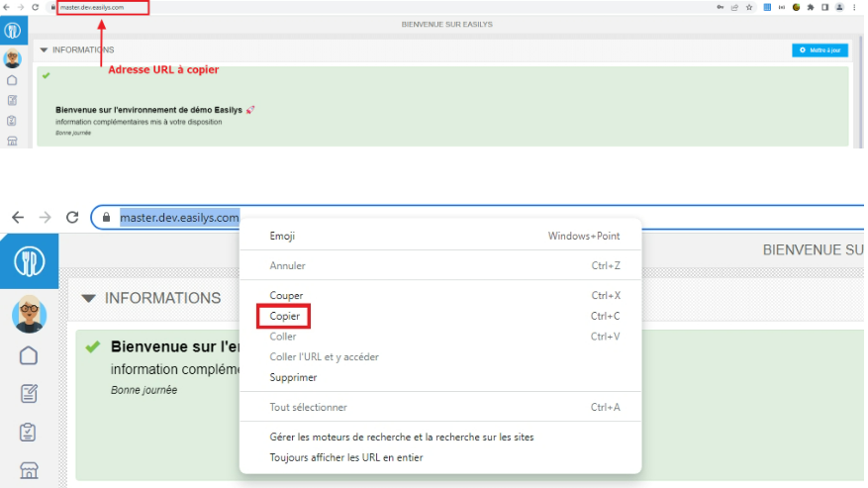
Task: Choose Coller from the context menu
Action: (x=440, y=337)
